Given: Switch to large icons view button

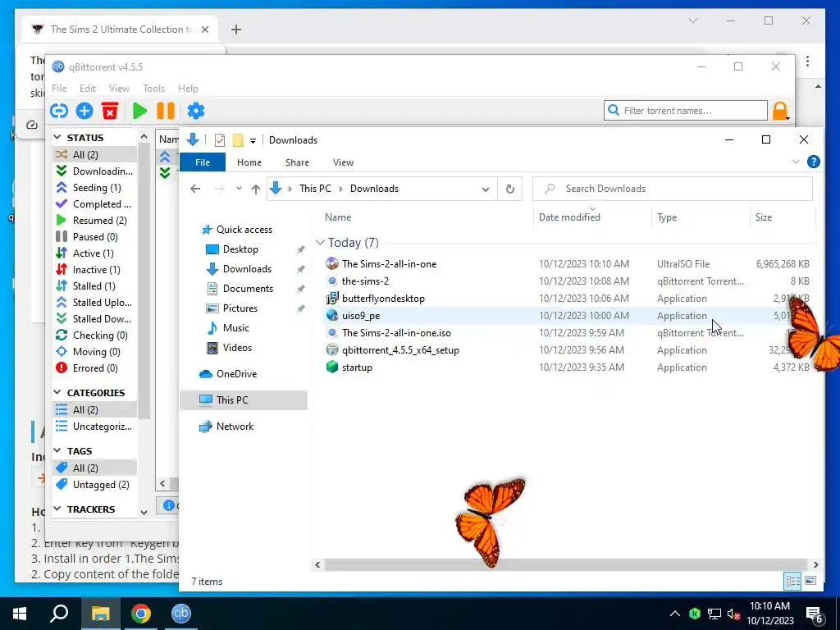Looking at the screenshot, I should pyautogui.click(x=810, y=581).
